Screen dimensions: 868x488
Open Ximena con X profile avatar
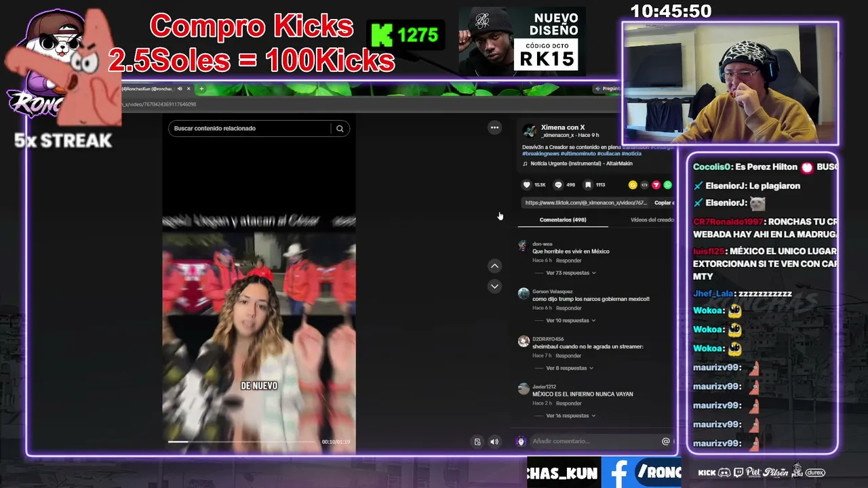pyautogui.click(x=530, y=131)
